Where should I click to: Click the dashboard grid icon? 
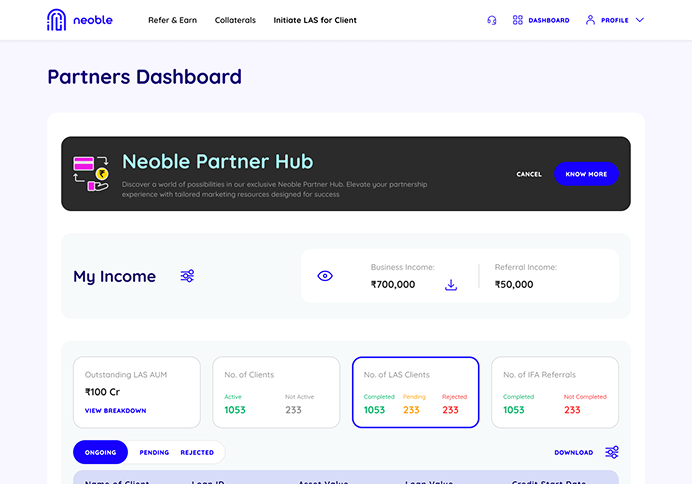(x=518, y=20)
